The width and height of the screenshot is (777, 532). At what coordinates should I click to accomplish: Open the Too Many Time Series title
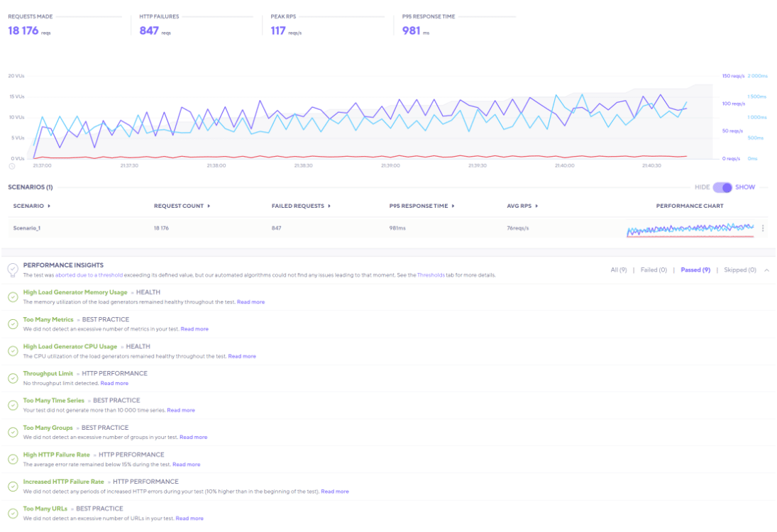(x=53, y=400)
